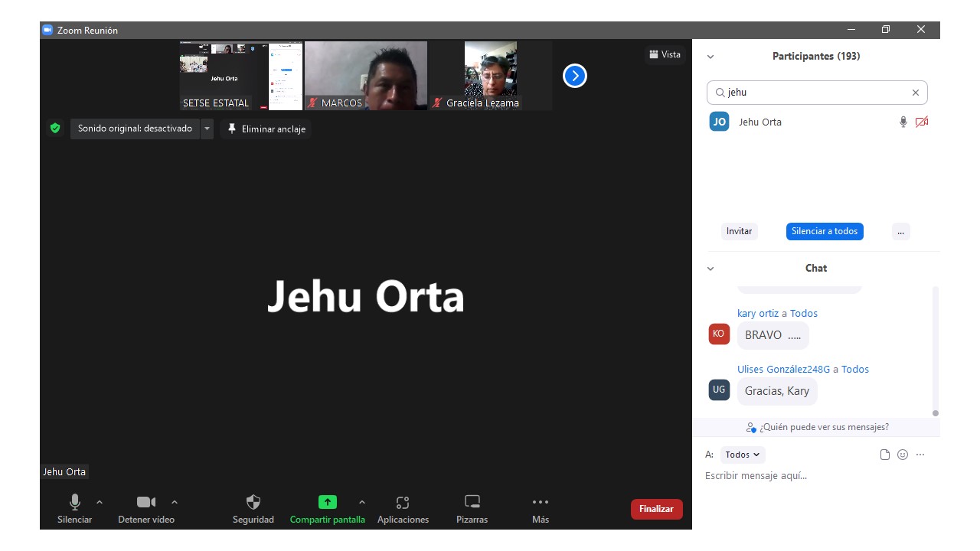Image resolution: width=980 pixels, height=551 pixels.
Task: Open Sonido original dropdown arrow
Action: tap(207, 129)
